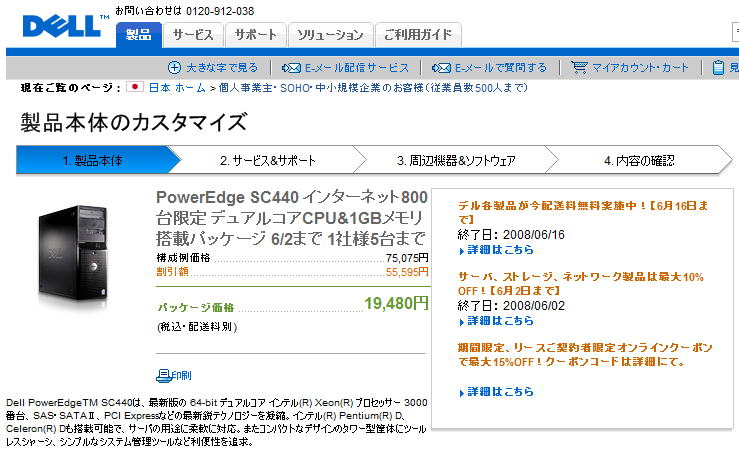Expand 詳細はこちら under the 15%OFF coupon

tap(493, 391)
